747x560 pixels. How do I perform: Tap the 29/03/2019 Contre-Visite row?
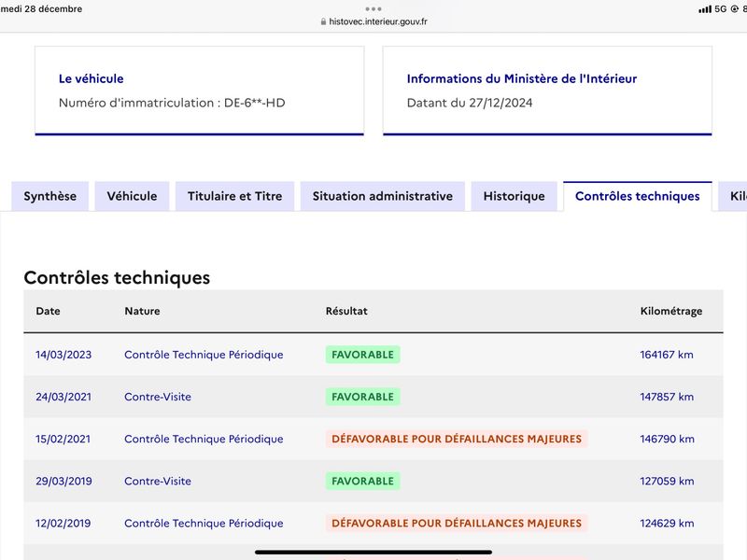tap(373, 481)
